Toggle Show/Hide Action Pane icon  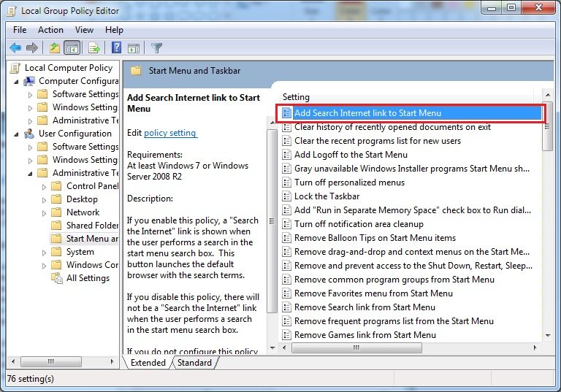coord(134,47)
